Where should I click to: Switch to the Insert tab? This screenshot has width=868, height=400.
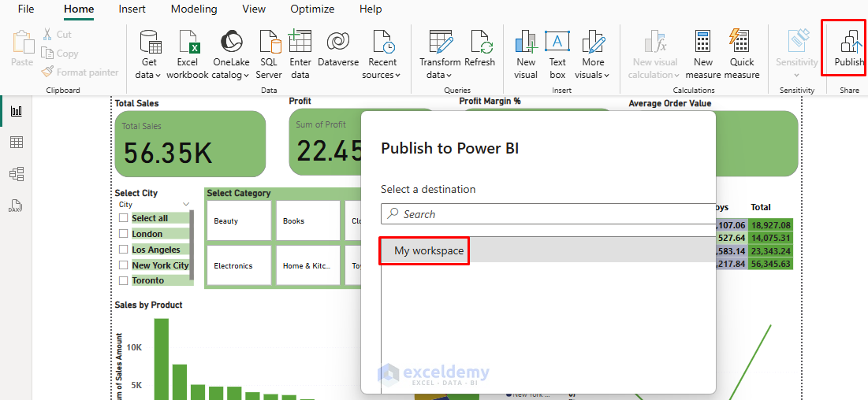[132, 9]
